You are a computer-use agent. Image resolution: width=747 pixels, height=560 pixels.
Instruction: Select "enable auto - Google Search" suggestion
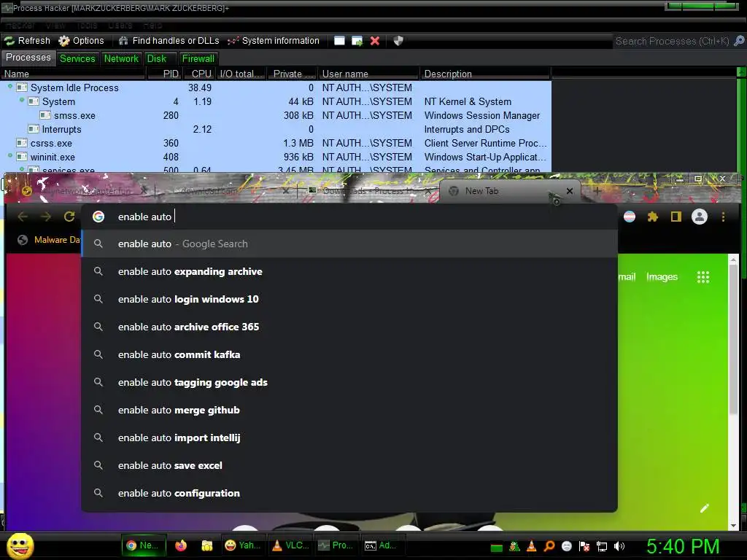point(349,244)
